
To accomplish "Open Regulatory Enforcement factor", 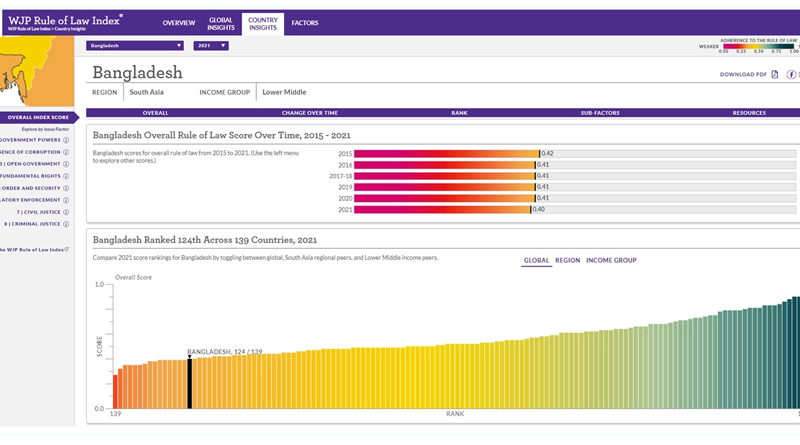I will pos(30,200).
